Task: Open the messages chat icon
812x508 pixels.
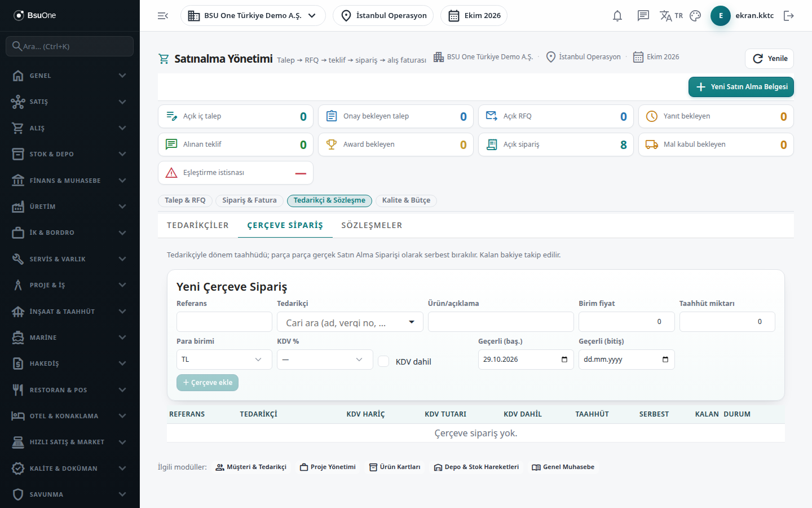Action: coord(643,16)
